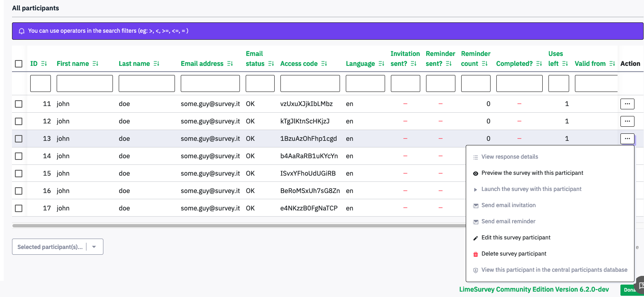Viewport: 644px width, 297px height.
Task: Click the sort icon next to ID column
Action: 44,64
